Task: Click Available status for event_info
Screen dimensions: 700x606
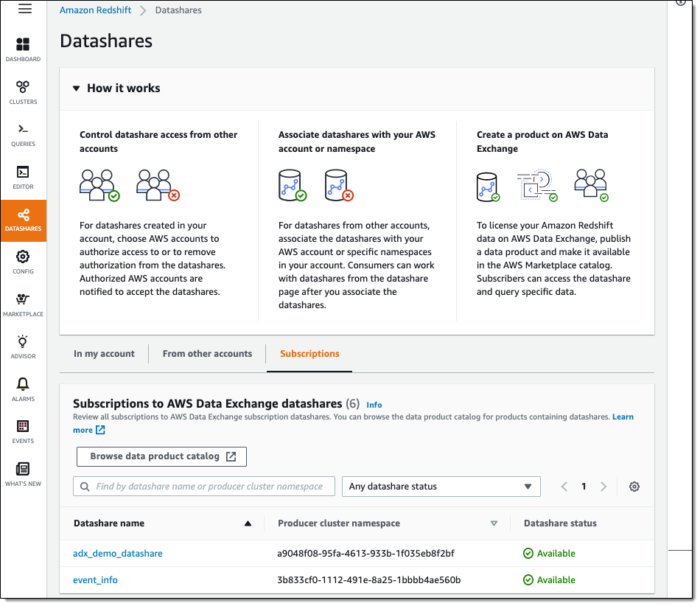Action: coord(549,580)
